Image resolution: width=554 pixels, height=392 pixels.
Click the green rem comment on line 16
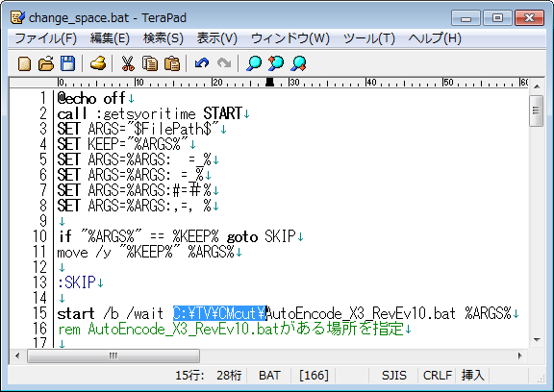pyautogui.click(x=231, y=329)
